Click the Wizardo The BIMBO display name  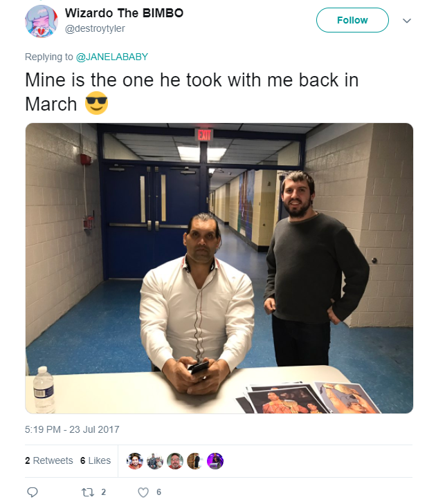[x=124, y=13]
